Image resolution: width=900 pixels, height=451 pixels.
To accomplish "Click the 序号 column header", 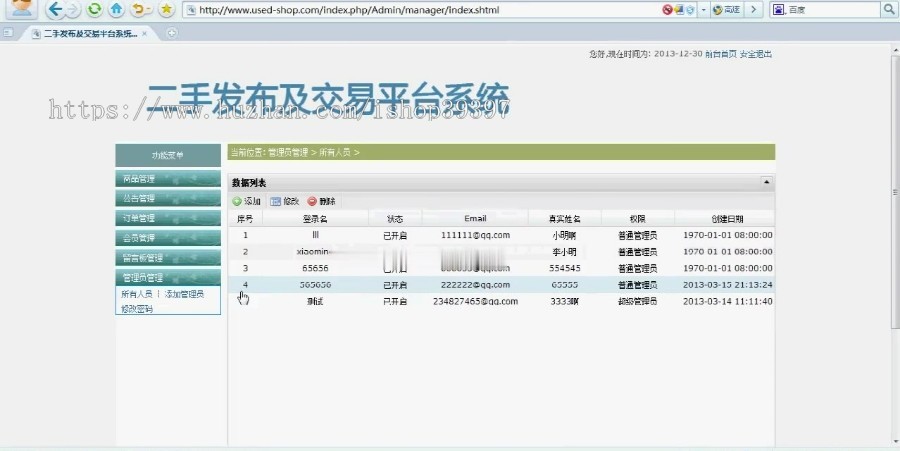I will [x=245, y=219].
